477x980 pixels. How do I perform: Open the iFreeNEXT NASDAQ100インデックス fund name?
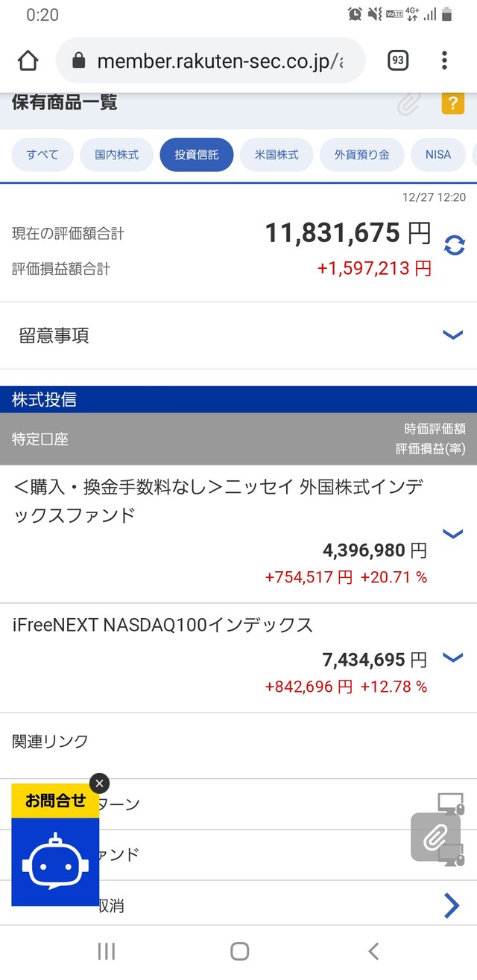pos(162,626)
